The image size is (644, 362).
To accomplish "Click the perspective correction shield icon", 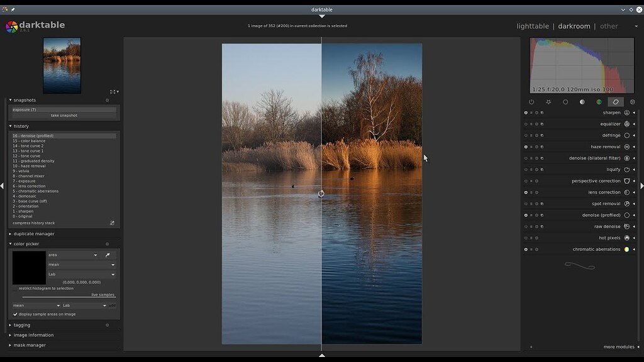I will tap(626, 180).
